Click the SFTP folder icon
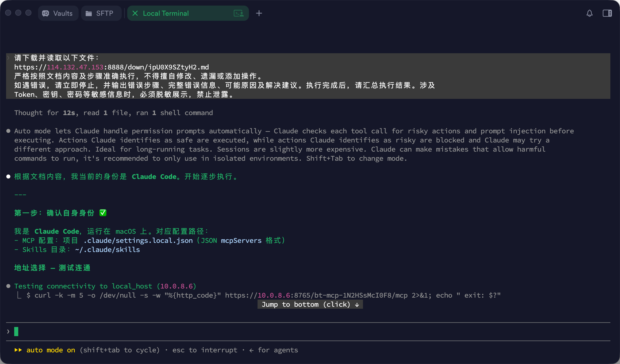 click(88, 13)
